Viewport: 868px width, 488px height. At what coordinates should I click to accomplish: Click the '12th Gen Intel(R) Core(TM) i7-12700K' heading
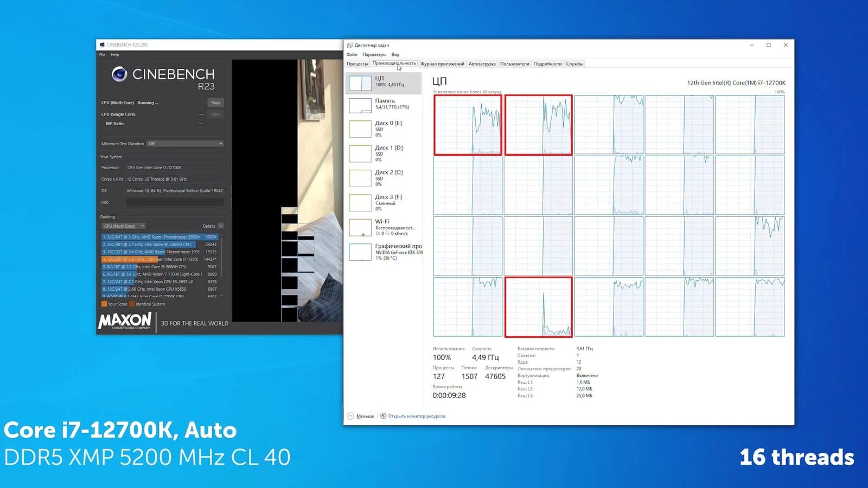pos(736,83)
